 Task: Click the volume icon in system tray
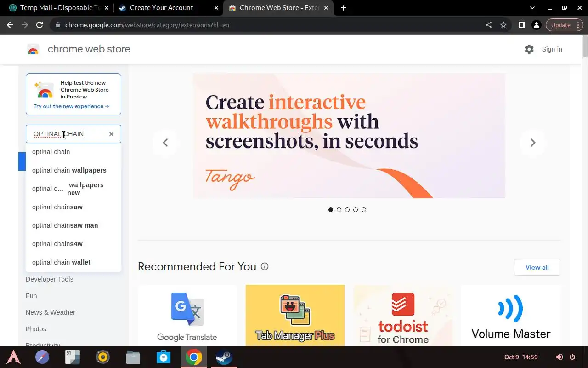point(560,357)
